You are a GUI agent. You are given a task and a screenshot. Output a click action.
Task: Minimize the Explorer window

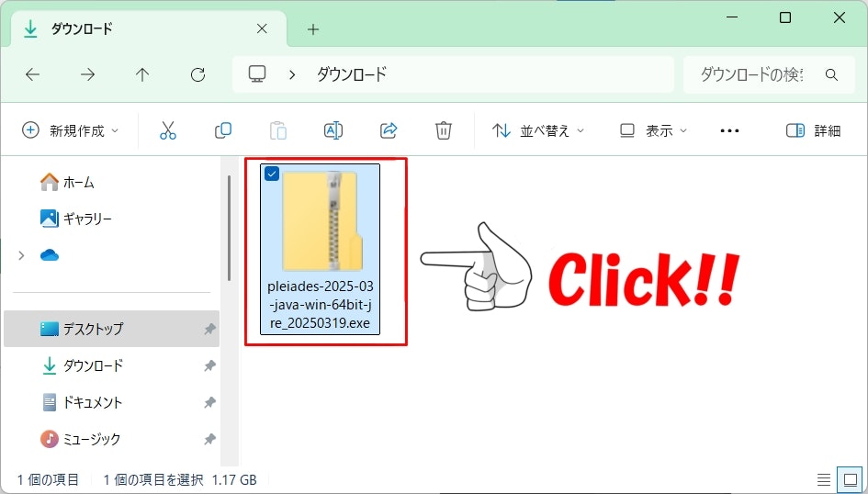coord(732,17)
